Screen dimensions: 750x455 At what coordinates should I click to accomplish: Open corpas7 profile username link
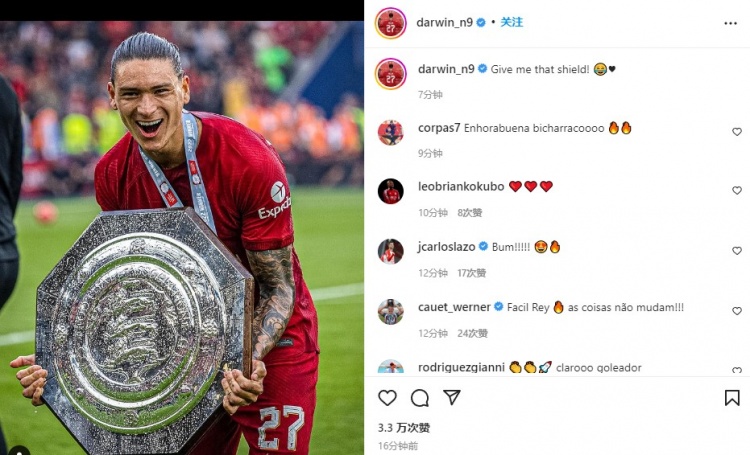439,128
